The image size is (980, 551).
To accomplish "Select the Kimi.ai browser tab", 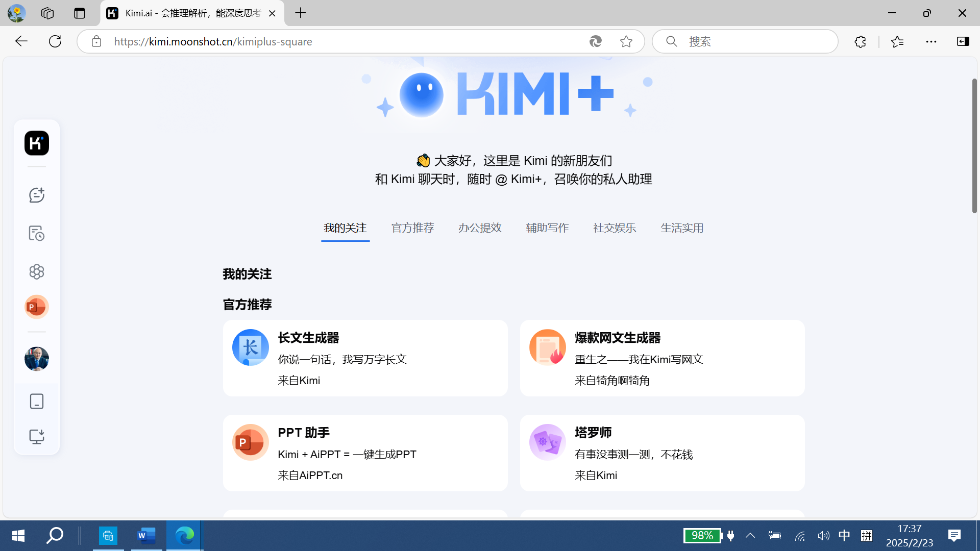I will (192, 13).
